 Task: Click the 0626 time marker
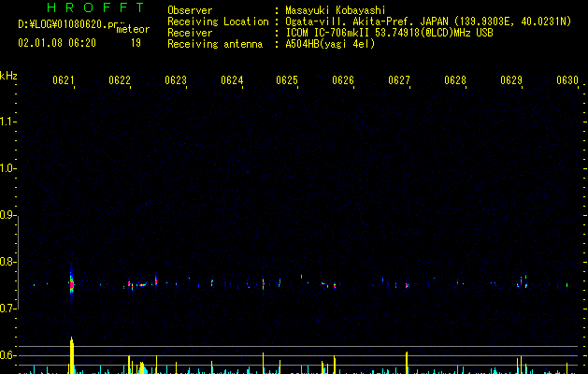343,80
